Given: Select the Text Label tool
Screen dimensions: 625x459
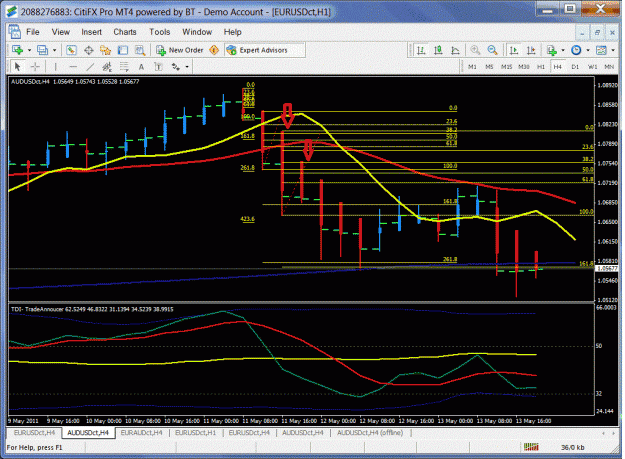Looking at the screenshot, I should tap(158, 67).
